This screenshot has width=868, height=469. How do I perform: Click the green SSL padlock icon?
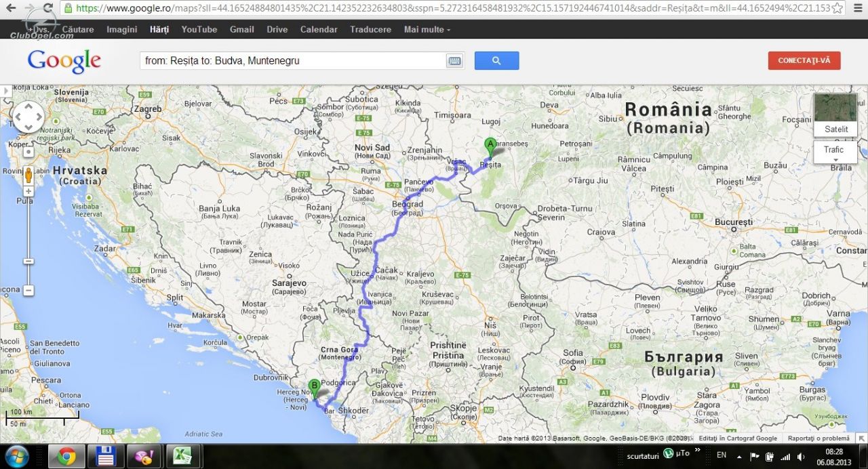pyautogui.click(x=68, y=8)
